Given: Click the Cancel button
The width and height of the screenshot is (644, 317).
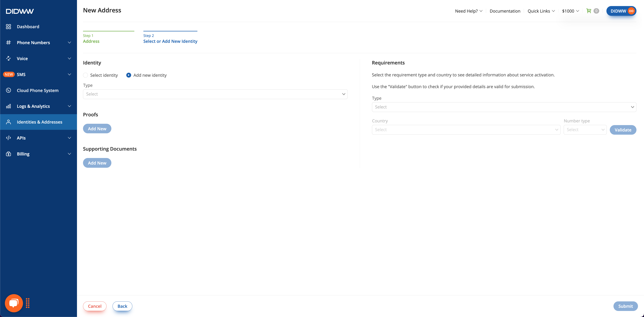Looking at the screenshot, I should (x=94, y=306).
